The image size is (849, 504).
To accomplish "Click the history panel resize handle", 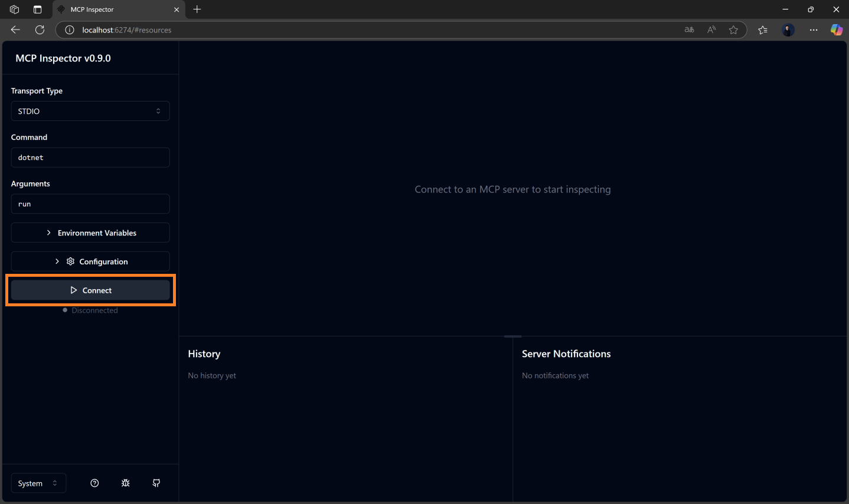I will pos(513,336).
